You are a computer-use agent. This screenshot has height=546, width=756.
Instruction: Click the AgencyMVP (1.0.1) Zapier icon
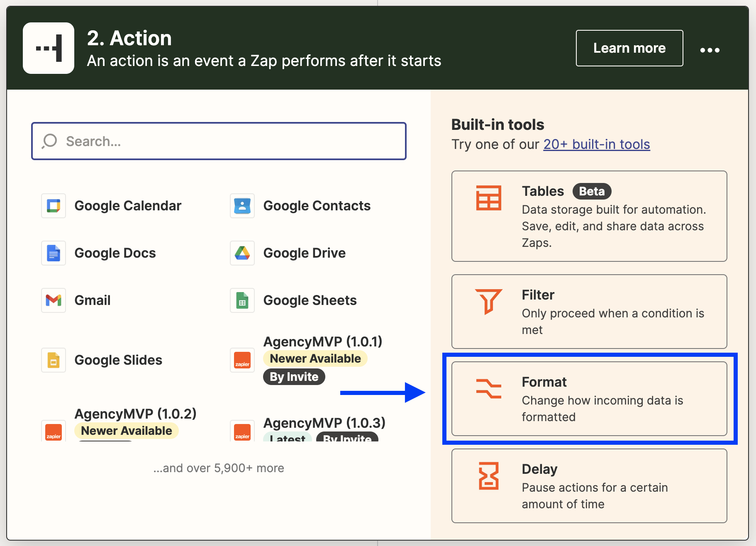[x=242, y=360]
